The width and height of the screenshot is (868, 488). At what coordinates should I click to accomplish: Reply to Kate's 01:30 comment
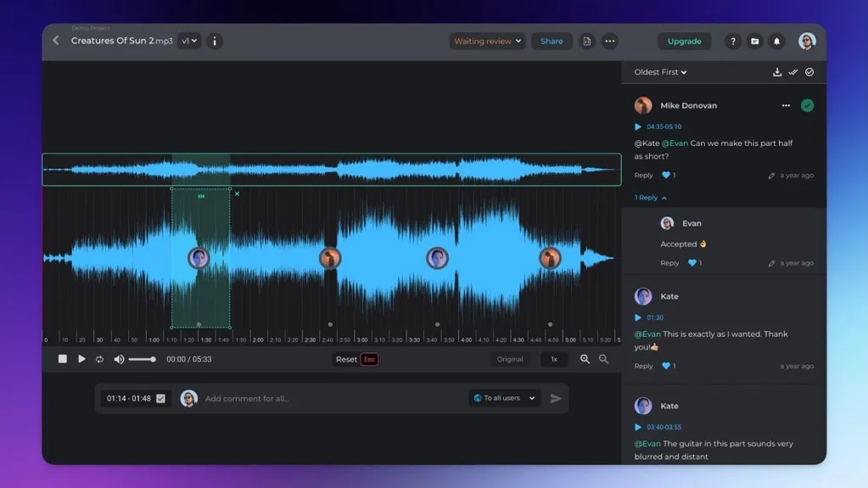pos(644,366)
